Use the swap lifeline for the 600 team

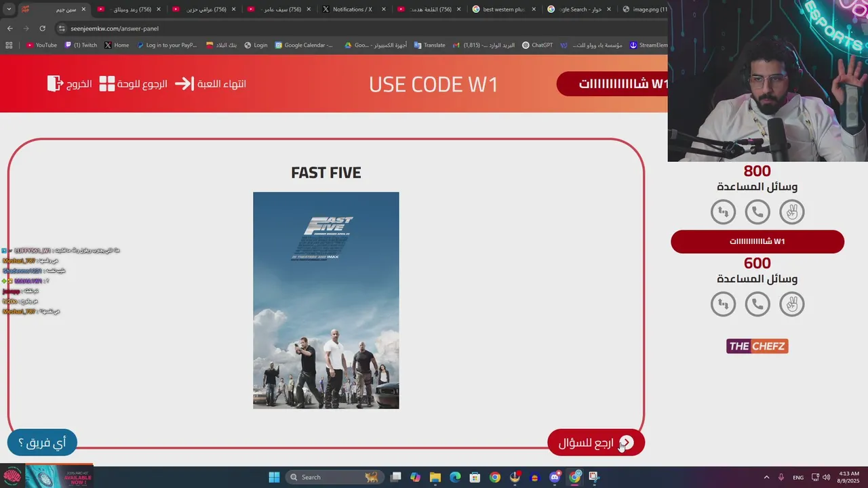point(723,304)
